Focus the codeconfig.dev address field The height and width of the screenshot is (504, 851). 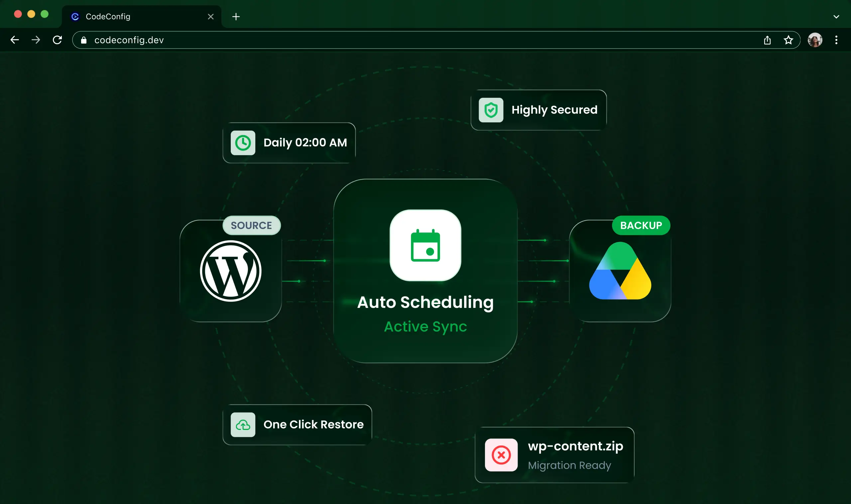tap(436, 40)
